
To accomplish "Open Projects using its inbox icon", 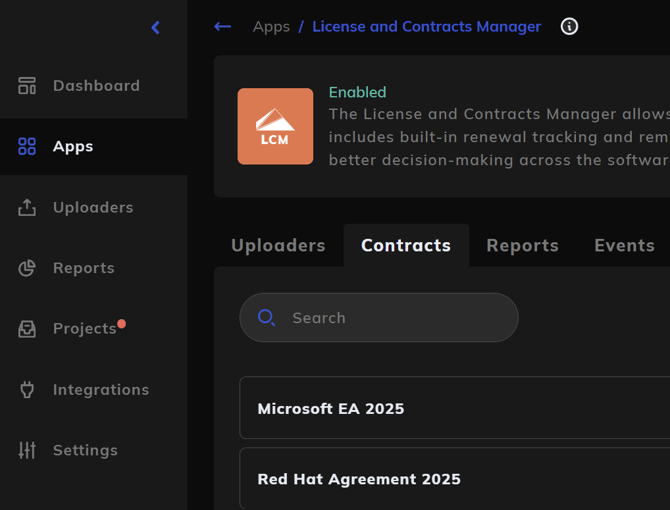I will point(27,329).
